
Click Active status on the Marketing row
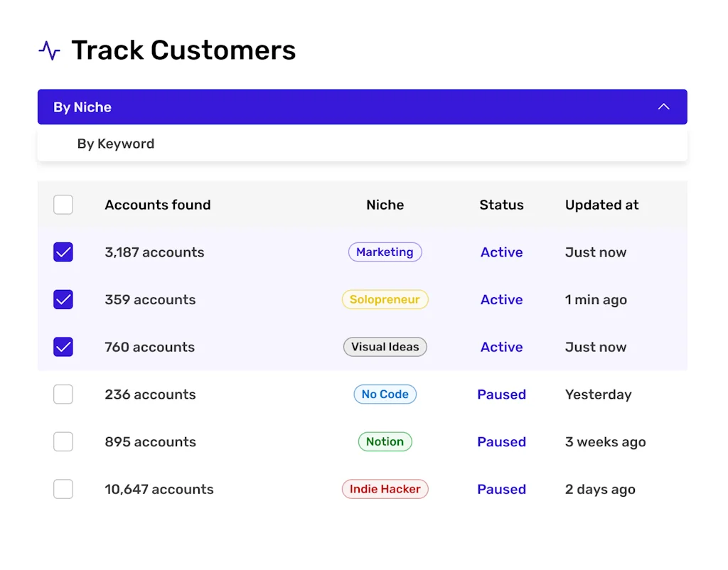point(501,252)
